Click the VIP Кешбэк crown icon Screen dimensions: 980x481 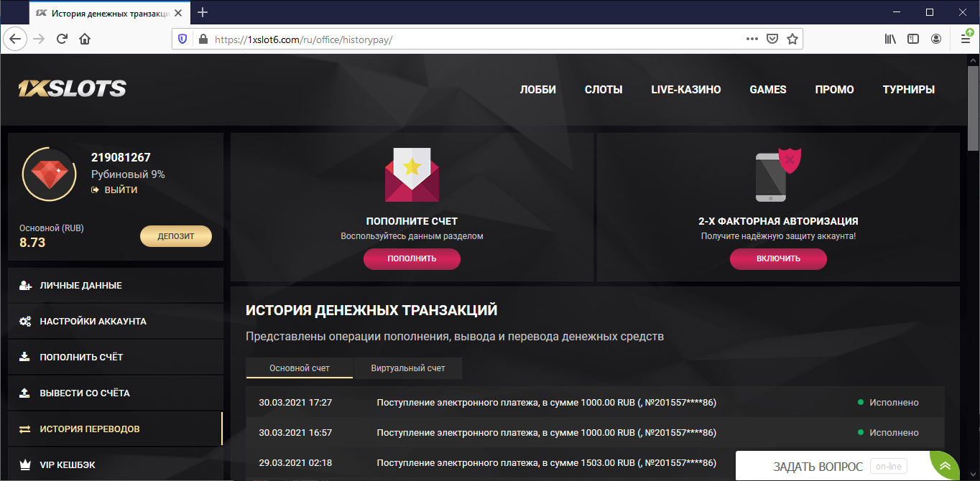click(x=25, y=465)
